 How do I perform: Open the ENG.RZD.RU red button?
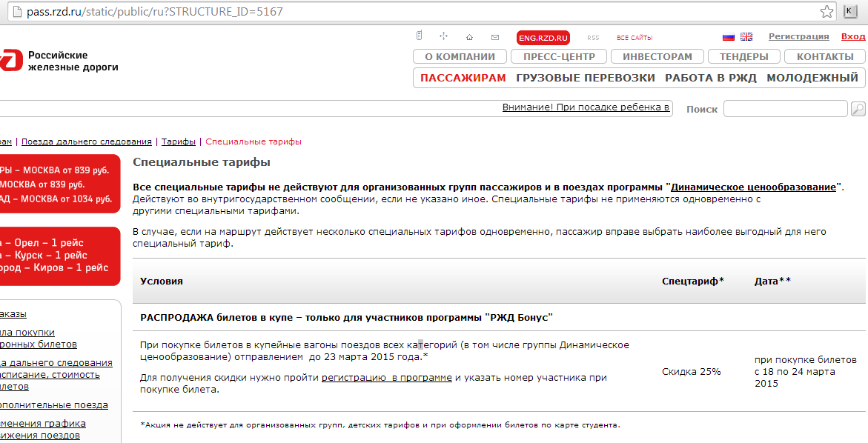pyautogui.click(x=543, y=38)
